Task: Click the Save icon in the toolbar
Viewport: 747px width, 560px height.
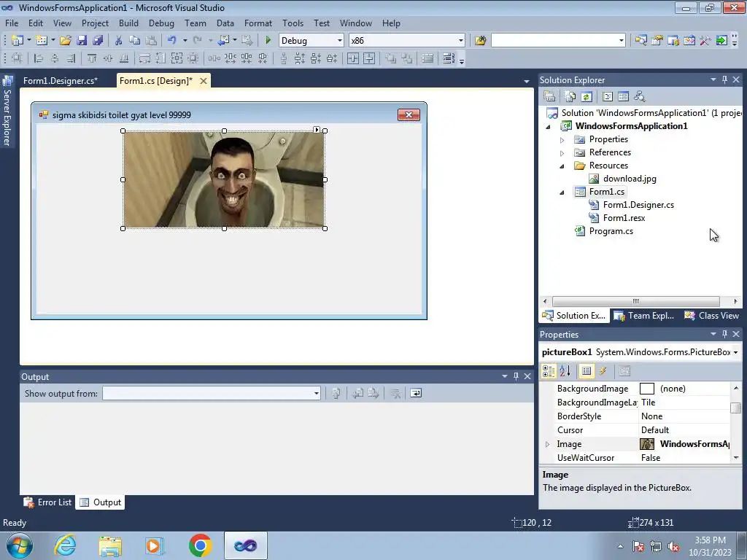Action: pos(82,41)
